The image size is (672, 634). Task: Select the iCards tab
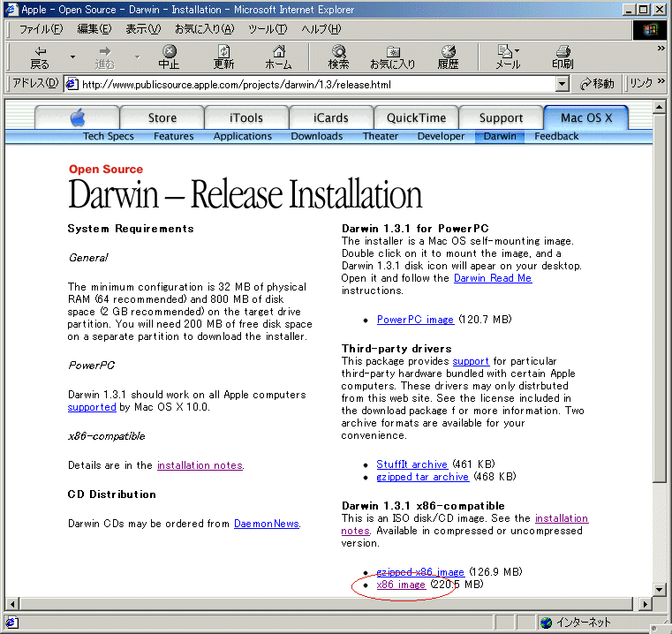click(x=331, y=118)
